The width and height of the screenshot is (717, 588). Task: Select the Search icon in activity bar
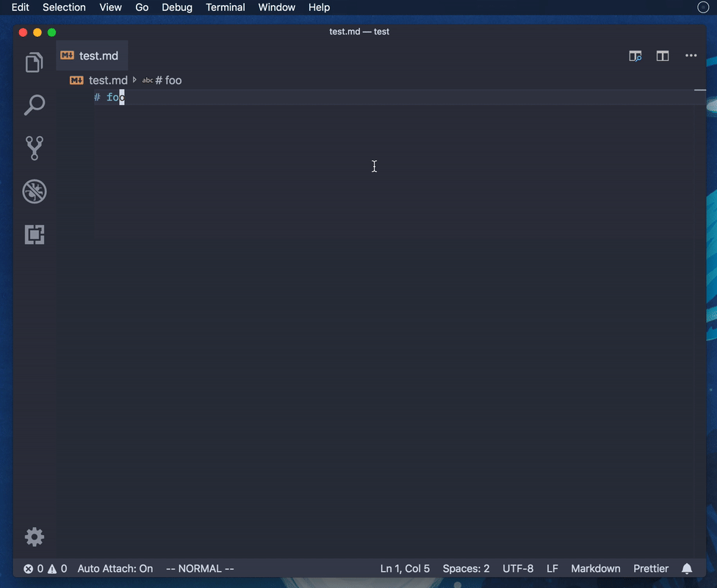point(34,105)
